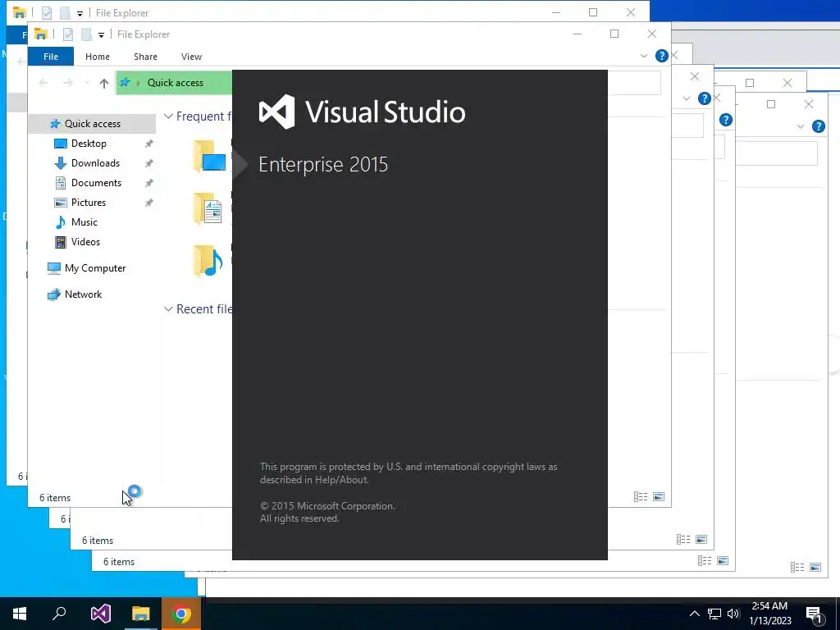Open Visual Studio from the taskbar
This screenshot has width=840, height=630.
click(x=100, y=614)
